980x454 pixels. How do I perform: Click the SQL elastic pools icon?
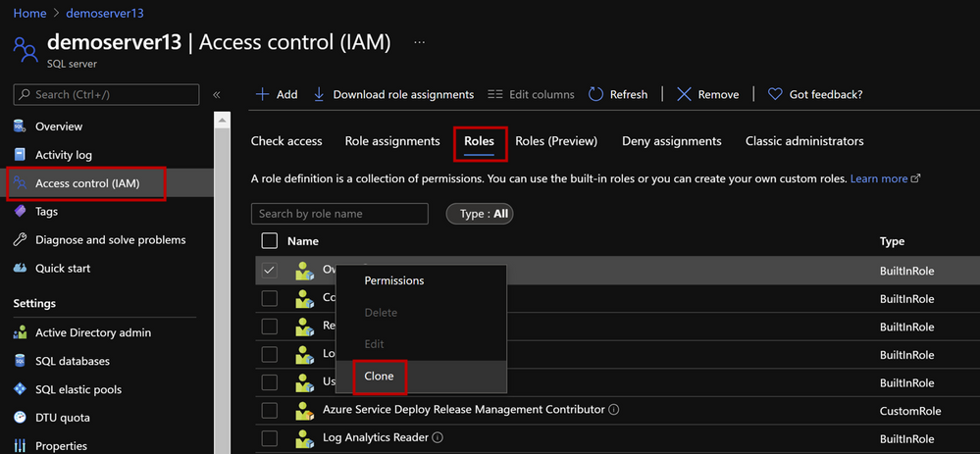coord(20,389)
